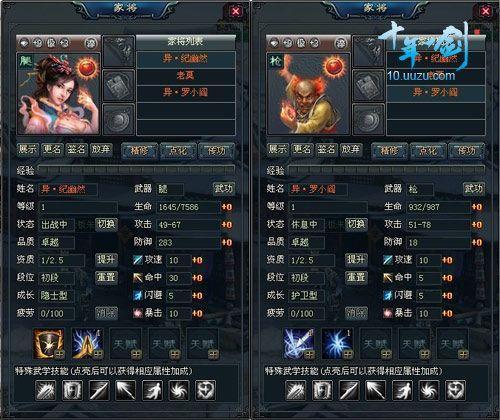The width and height of the screenshot is (500, 420).
Task: Click the 签名 button in right panel
Action: pos(326,149)
